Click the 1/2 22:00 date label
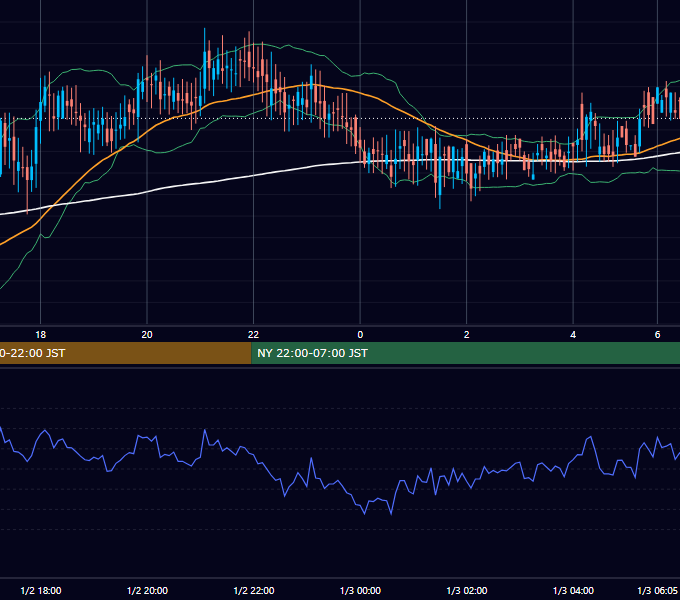Viewport: 680px width, 600px height. pyautogui.click(x=254, y=590)
